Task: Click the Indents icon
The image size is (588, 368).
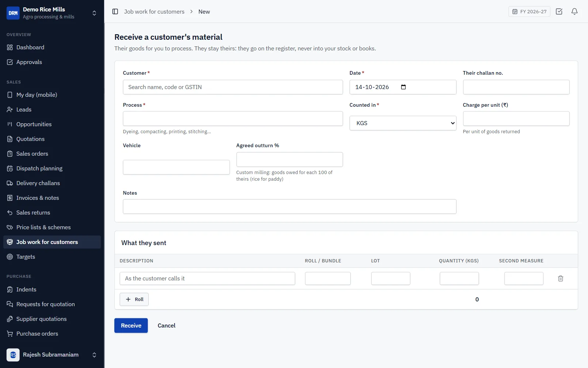Action: pyautogui.click(x=10, y=290)
